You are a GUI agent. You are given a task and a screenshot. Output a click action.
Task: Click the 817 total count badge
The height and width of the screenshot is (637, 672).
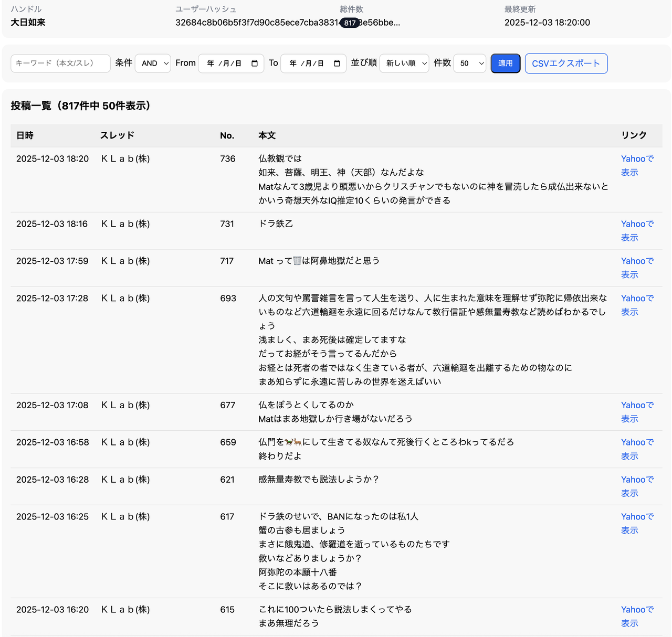point(350,23)
